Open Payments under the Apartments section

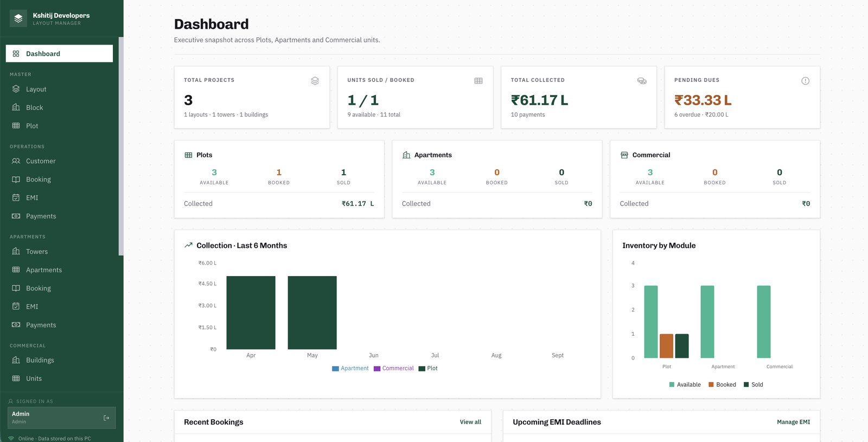coord(59,325)
